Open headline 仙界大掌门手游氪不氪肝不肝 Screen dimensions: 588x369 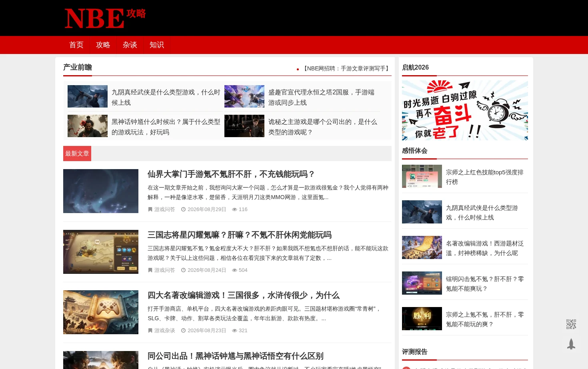(x=231, y=174)
